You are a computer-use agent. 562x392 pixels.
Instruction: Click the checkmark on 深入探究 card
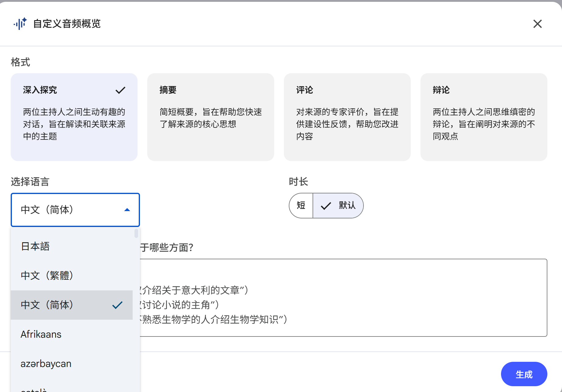(x=120, y=90)
